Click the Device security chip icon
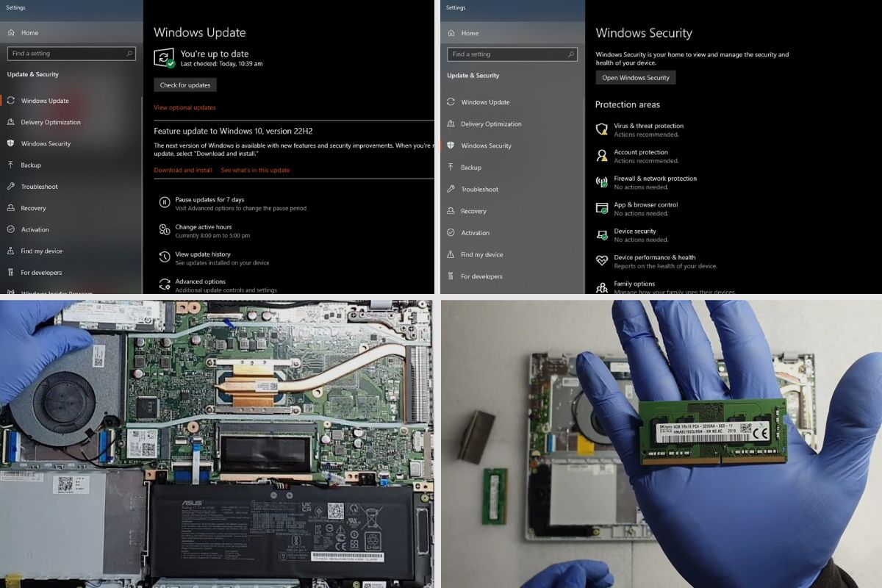 (602, 235)
